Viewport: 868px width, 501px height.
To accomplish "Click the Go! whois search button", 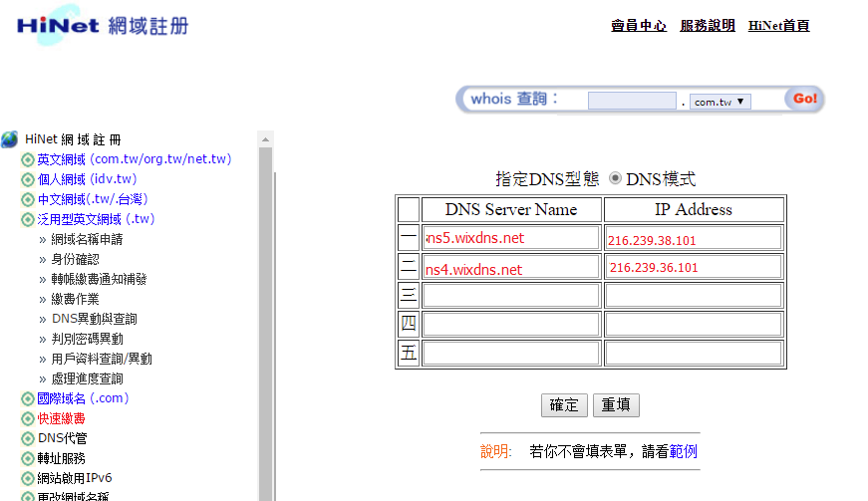I will click(x=804, y=99).
